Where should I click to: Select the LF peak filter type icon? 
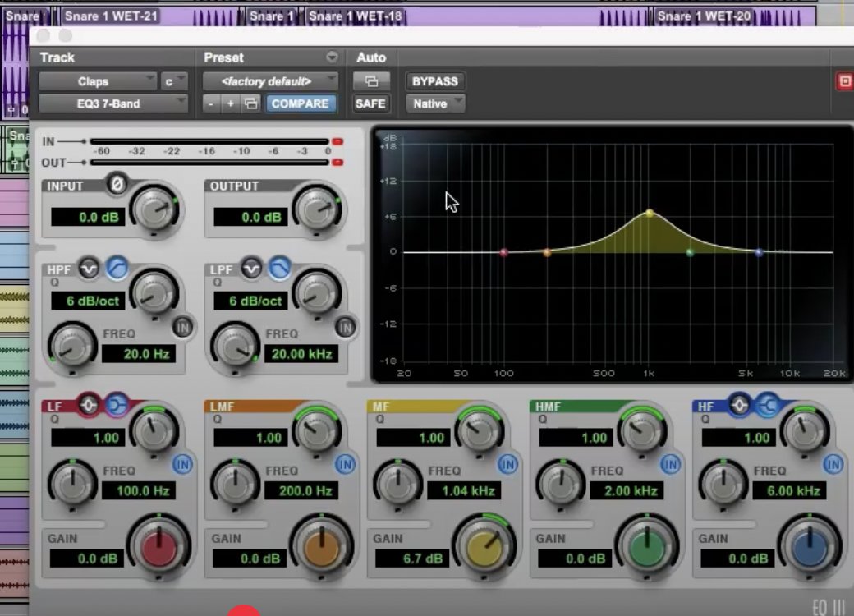89,405
